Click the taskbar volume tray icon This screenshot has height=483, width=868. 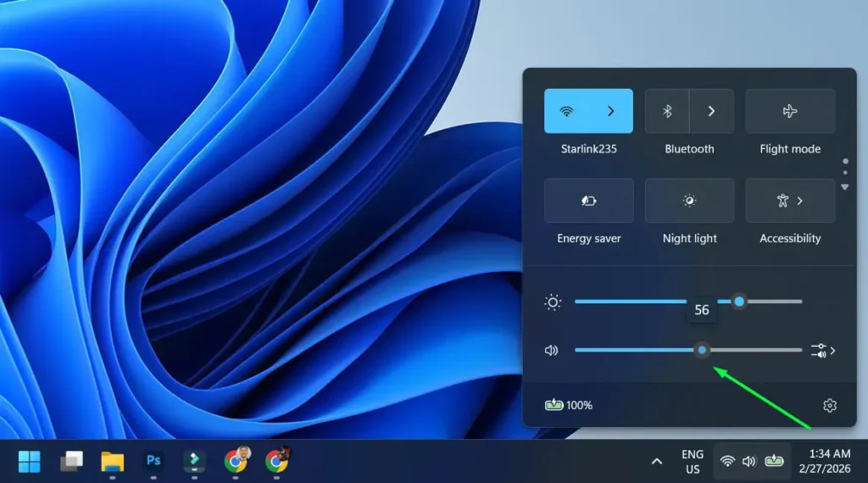pyautogui.click(x=749, y=461)
